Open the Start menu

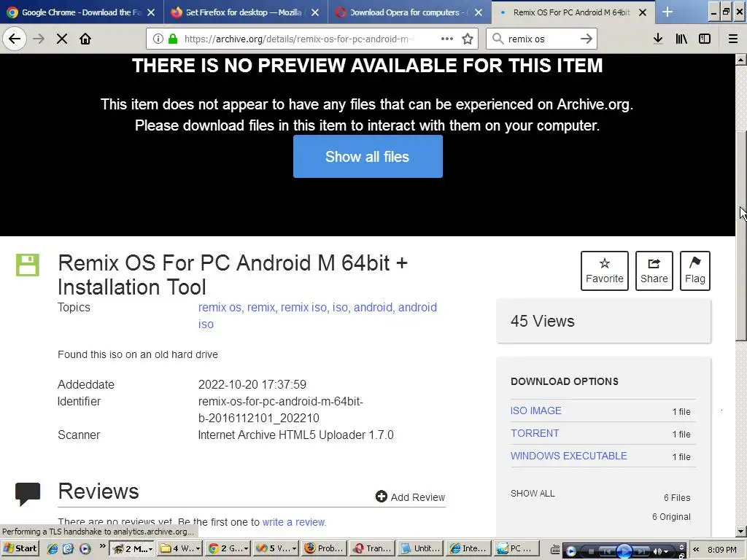pos(20,548)
